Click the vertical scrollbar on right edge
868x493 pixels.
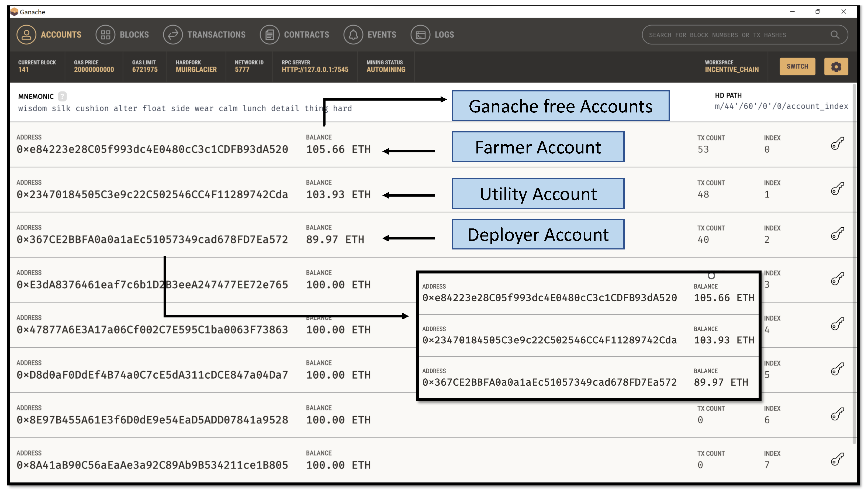pyautogui.click(x=855, y=264)
